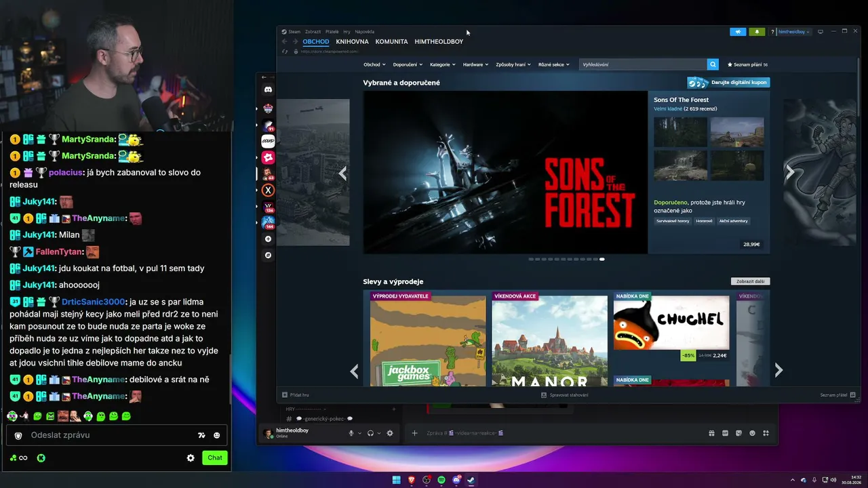Add a server in Discord sidebar
The image size is (868, 488).
coord(268,239)
